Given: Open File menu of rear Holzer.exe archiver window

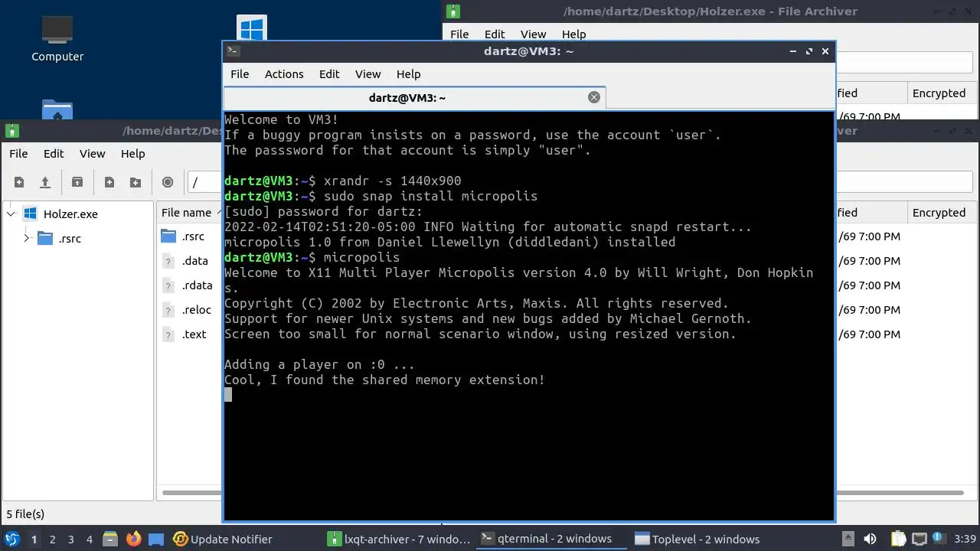Looking at the screenshot, I should pyautogui.click(x=459, y=34).
